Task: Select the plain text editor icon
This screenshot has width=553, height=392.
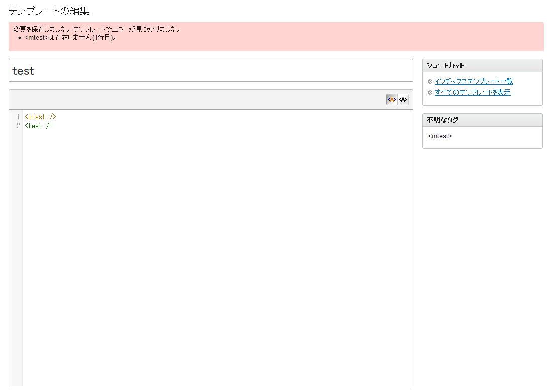Action: [403, 100]
